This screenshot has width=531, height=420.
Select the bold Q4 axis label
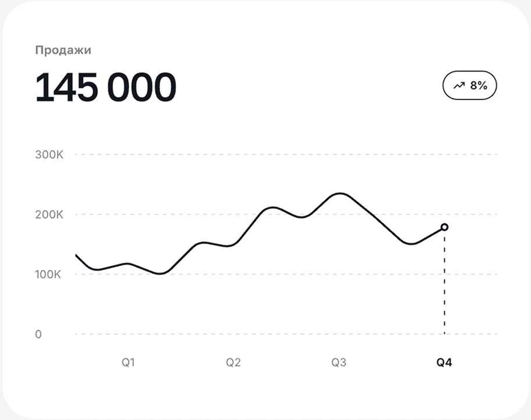click(444, 362)
